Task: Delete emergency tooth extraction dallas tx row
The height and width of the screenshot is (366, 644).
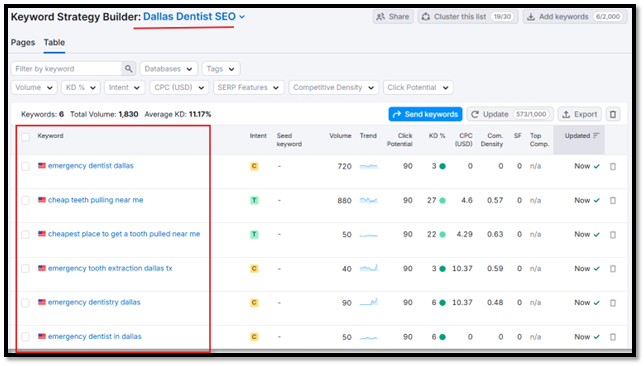Action: (x=613, y=269)
